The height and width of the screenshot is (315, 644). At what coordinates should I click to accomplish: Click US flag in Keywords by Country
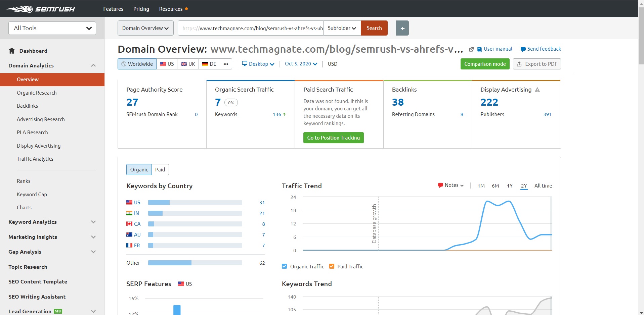pyautogui.click(x=129, y=202)
